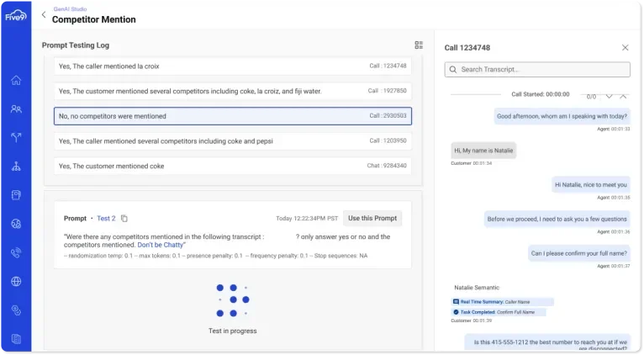Click the Search Transcript input field

538,70
